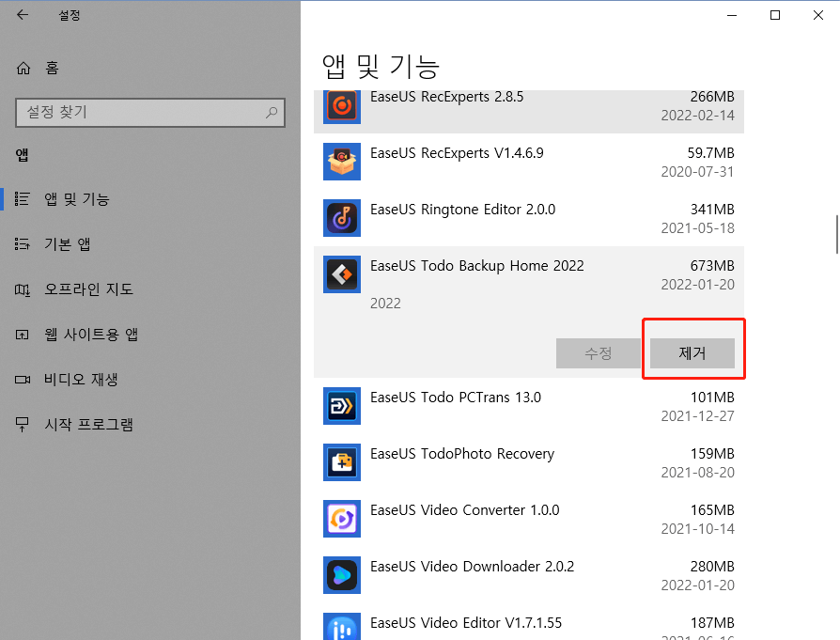Click the EaseUS RecExperts V1.4.6.9 icon

coord(342,162)
